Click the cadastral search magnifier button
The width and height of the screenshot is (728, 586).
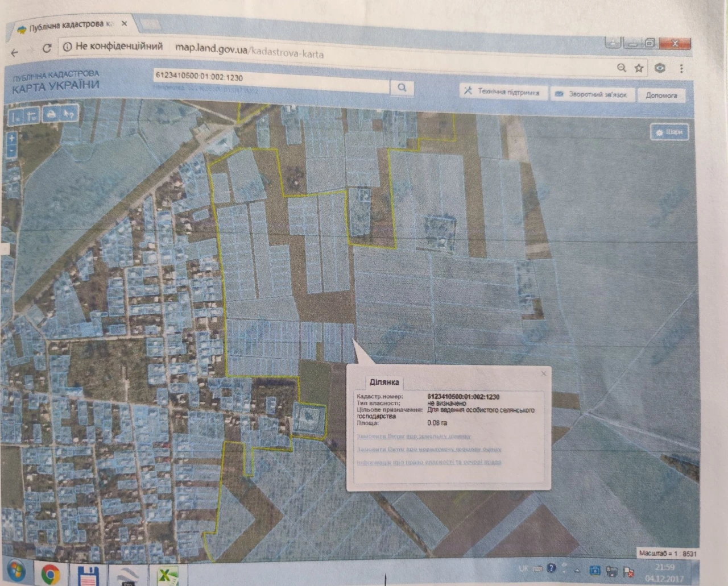click(402, 88)
